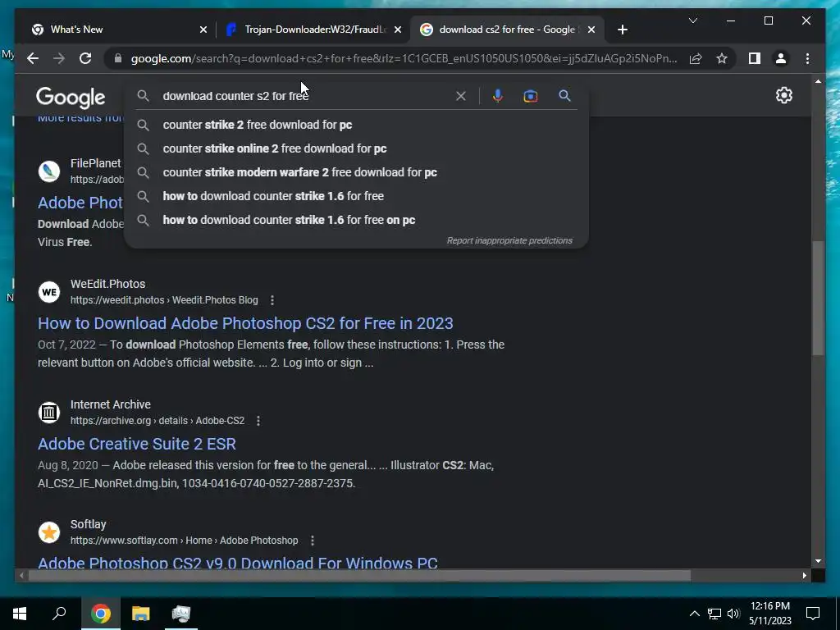Click Chrome icon in the taskbar

(100, 614)
